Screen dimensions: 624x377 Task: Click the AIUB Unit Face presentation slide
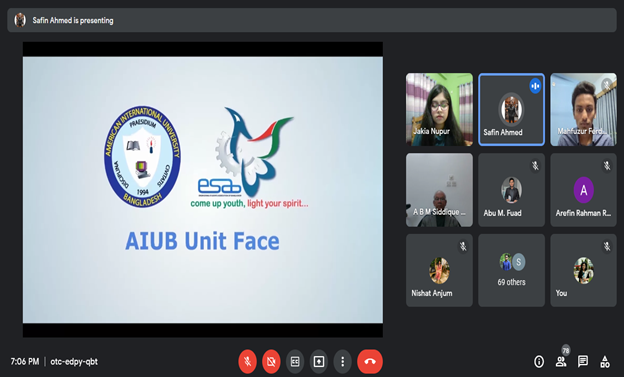point(203,189)
